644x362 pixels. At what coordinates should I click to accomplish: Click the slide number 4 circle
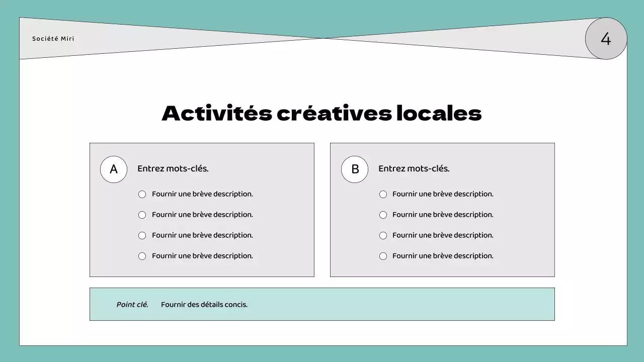(x=606, y=39)
